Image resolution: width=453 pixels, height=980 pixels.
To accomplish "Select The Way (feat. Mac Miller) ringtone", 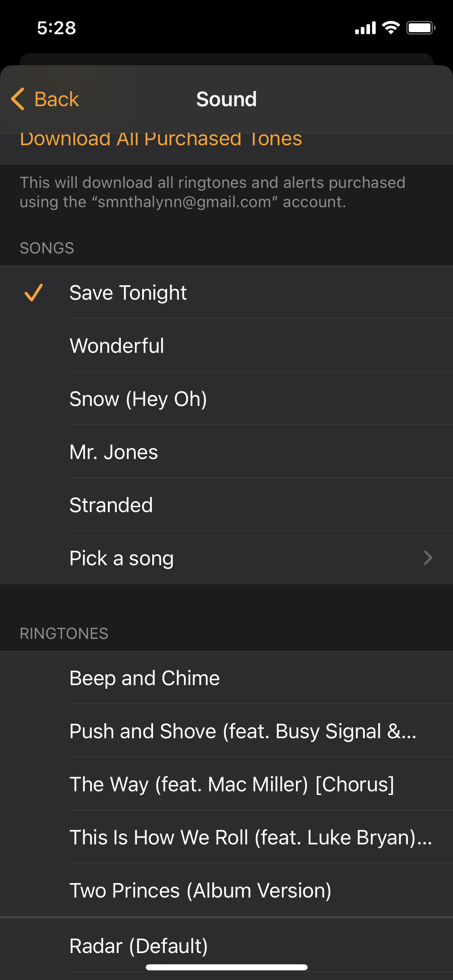I will tap(226, 784).
